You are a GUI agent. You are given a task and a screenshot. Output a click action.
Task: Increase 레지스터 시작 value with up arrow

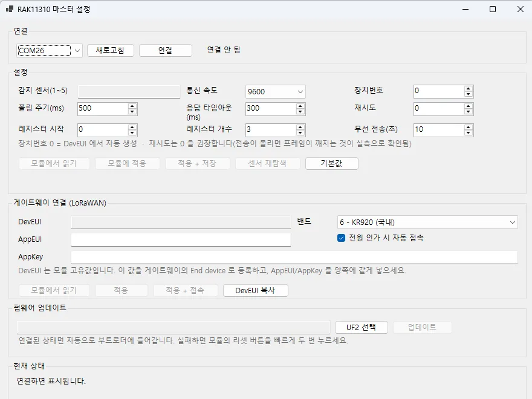[x=132, y=127]
